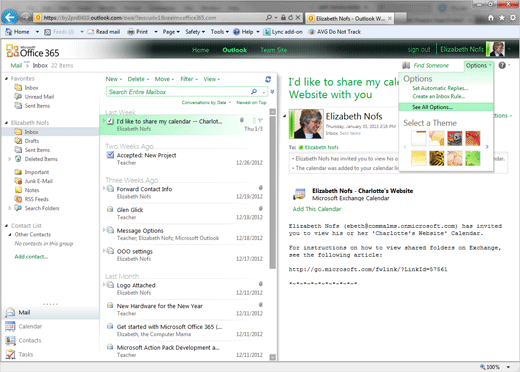This screenshot has height=372, width=520.
Task: Open the Notes folder
Action: click(32, 190)
